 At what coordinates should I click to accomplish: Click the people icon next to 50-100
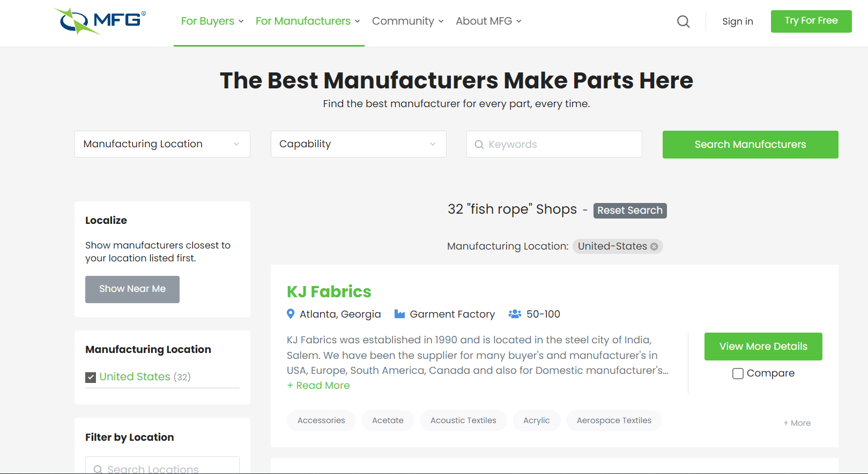[515, 314]
